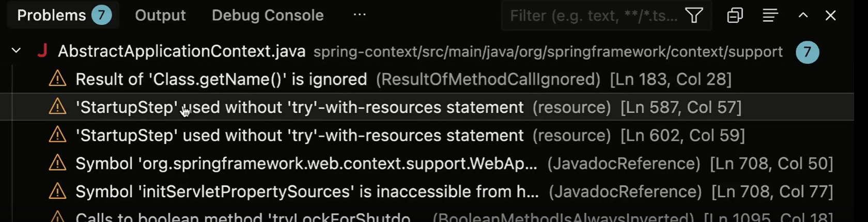Collapse the AbstractApplicationContext.java problems group
This screenshot has width=868, height=222.
17,51
